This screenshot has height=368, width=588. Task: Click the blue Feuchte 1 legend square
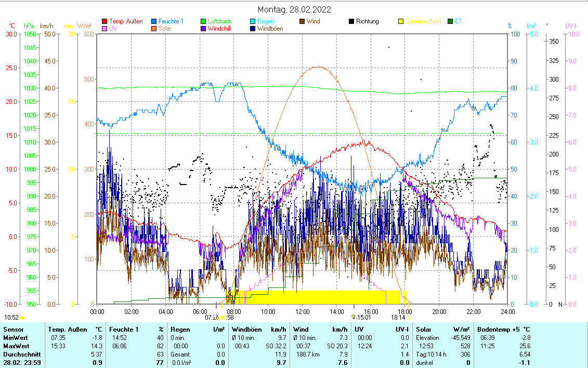[x=154, y=21]
